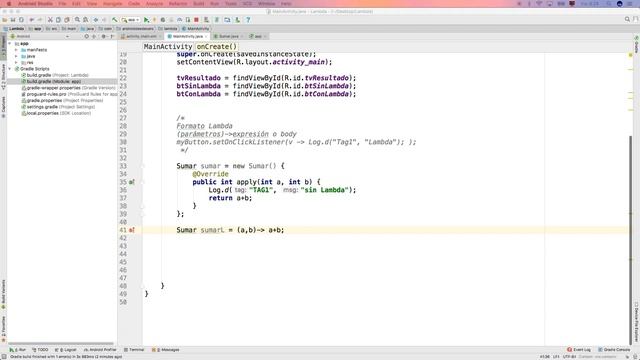Select the MainActivity.java editor tab
The height and width of the screenshot is (360, 640).
(187, 36)
